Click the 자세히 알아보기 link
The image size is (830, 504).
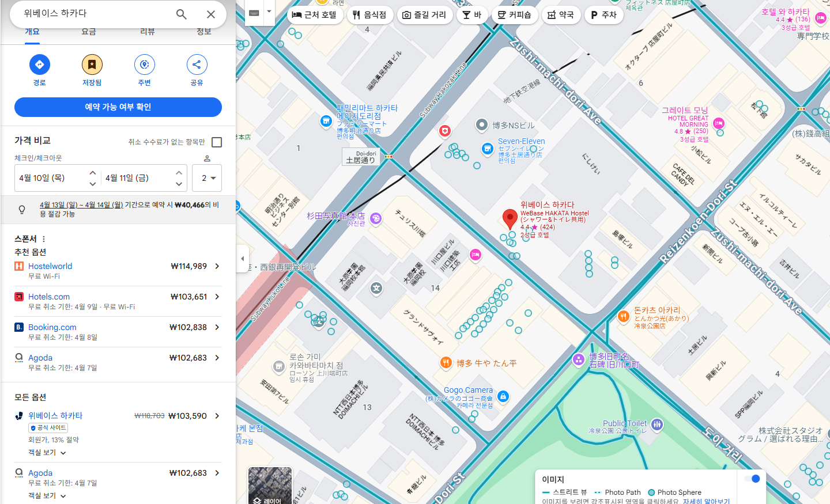(x=706, y=501)
